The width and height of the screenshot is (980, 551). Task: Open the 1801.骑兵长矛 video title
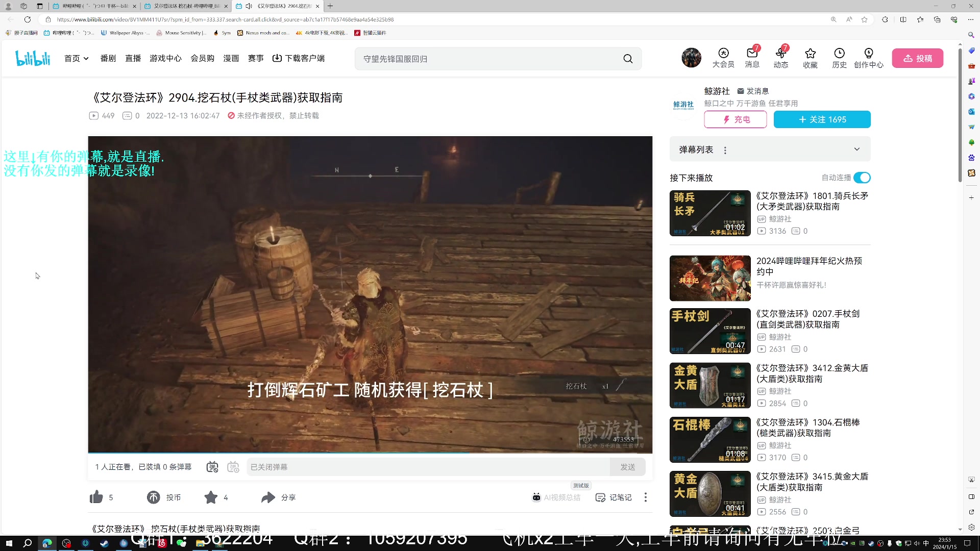tap(812, 201)
